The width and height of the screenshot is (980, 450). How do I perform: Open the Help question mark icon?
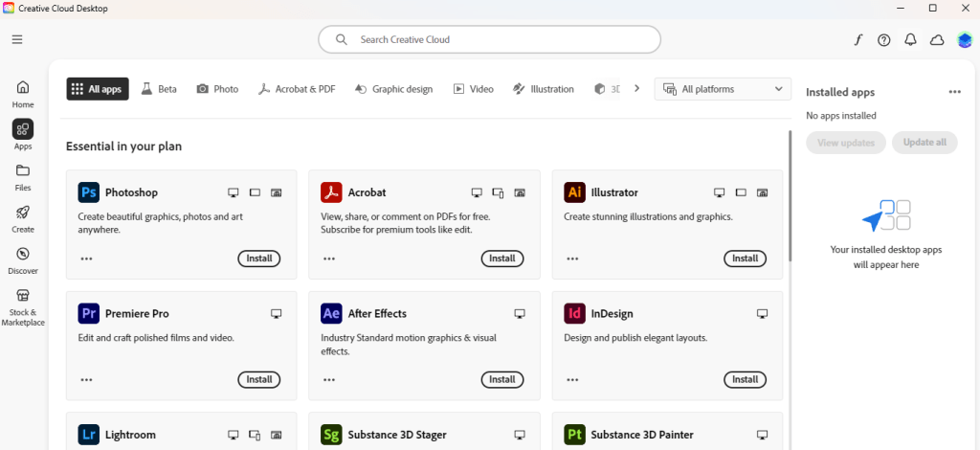[883, 40]
